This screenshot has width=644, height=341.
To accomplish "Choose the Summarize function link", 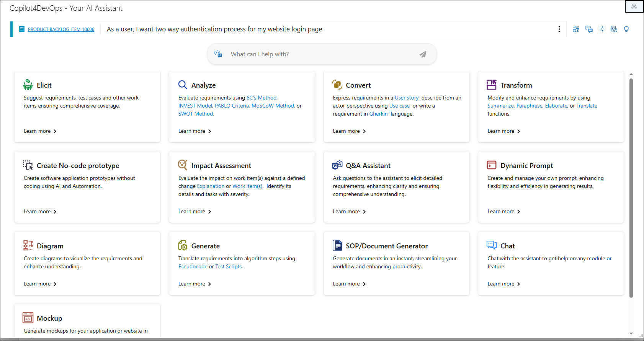I will click(500, 106).
